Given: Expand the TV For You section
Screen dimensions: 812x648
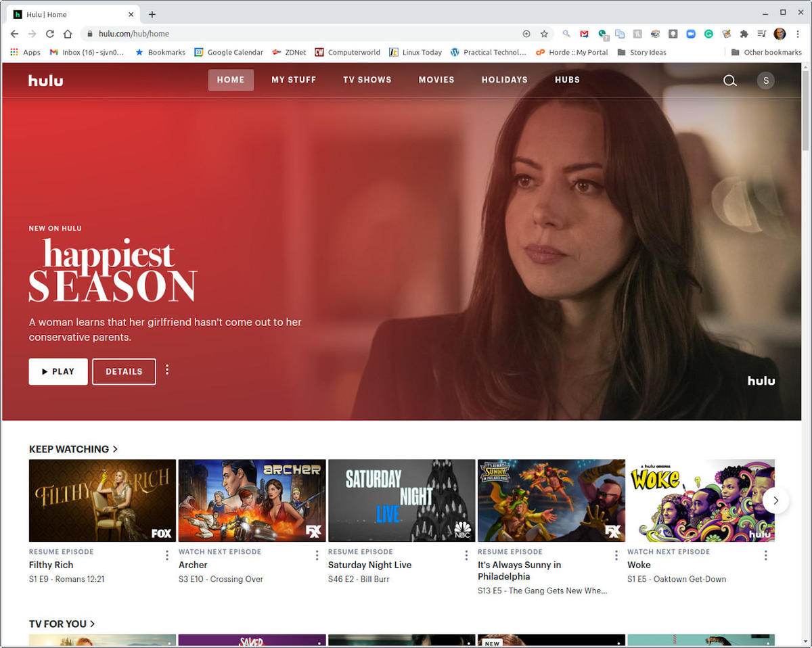Looking at the screenshot, I should pyautogui.click(x=62, y=624).
